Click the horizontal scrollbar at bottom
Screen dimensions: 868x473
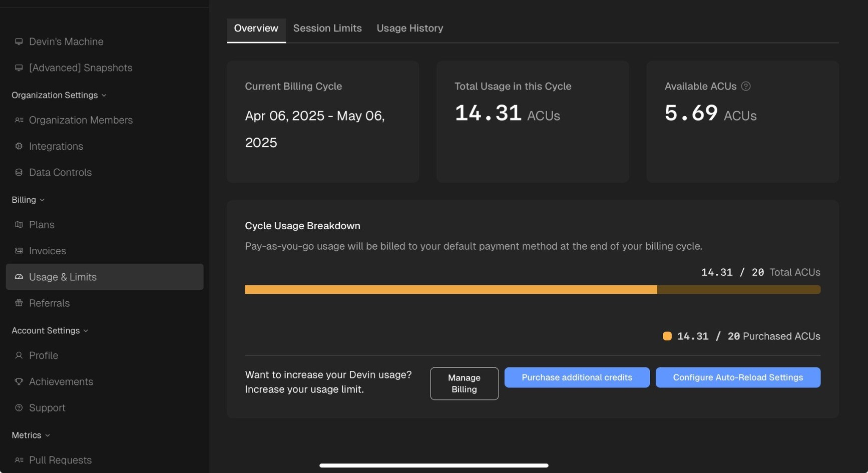tap(433, 465)
